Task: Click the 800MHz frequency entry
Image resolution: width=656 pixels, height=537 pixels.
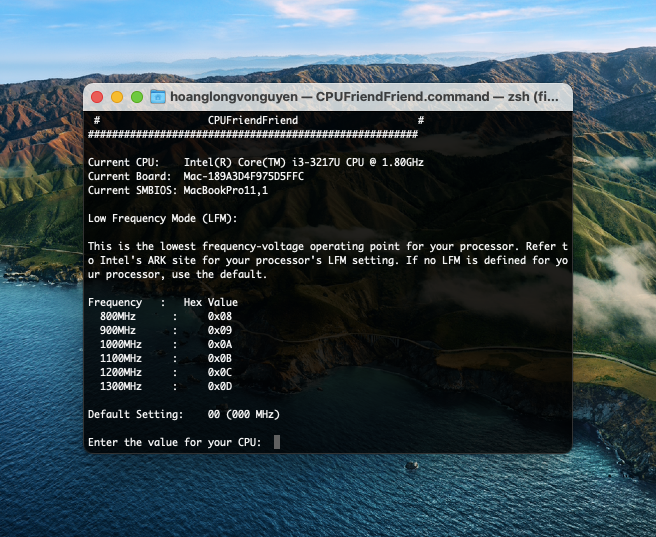Action: point(121,316)
